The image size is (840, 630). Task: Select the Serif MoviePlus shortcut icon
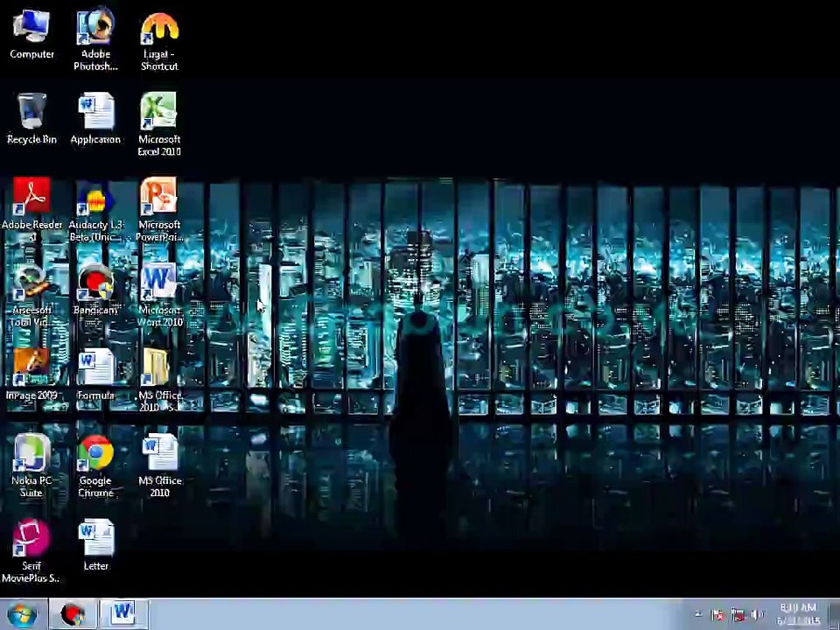coord(31,550)
